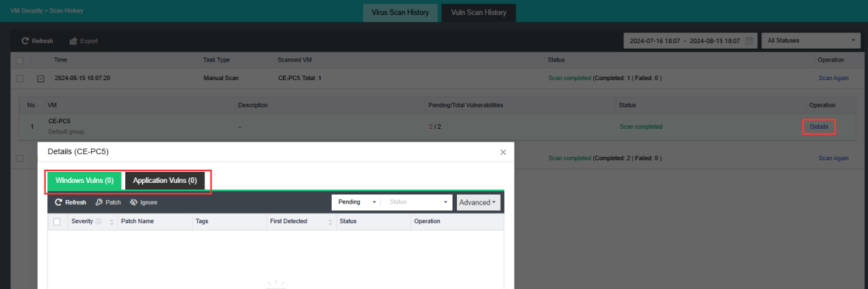Click the Severity info icon
868x289 pixels.
pos(98,222)
